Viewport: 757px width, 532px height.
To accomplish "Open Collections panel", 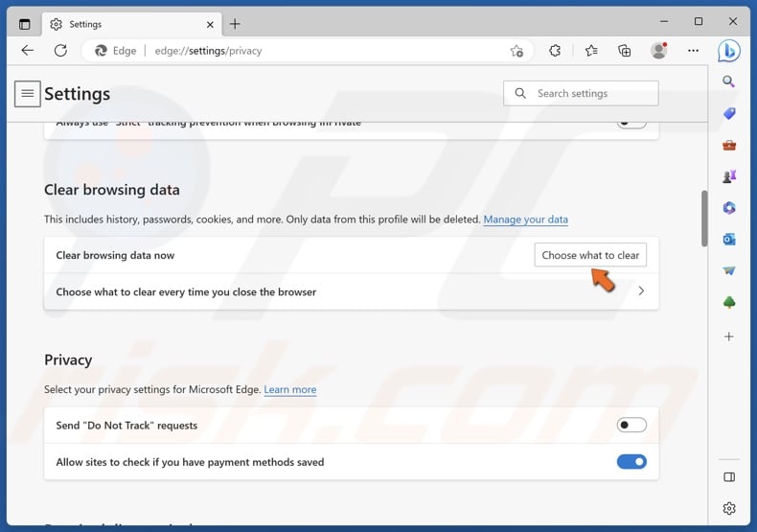I will click(624, 50).
